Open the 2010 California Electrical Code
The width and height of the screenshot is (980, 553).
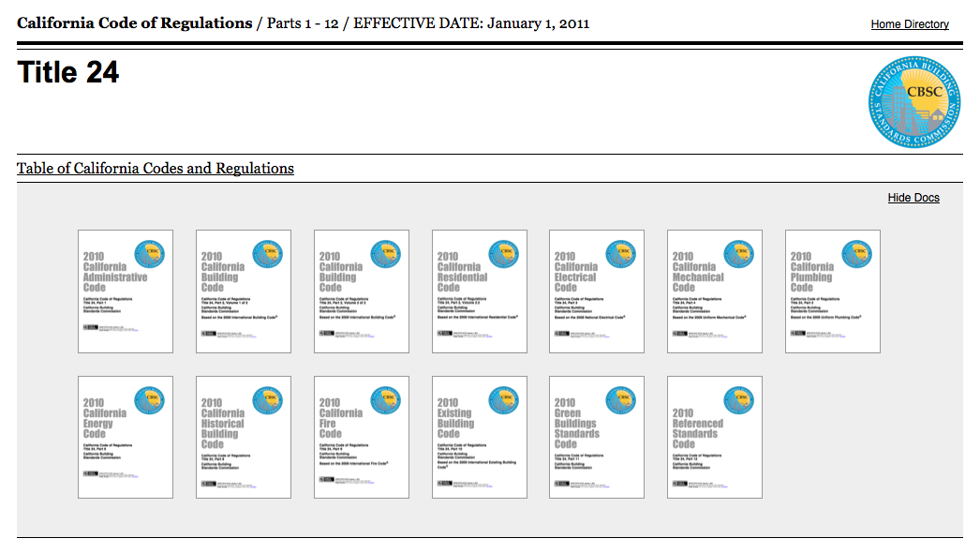pyautogui.click(x=597, y=291)
